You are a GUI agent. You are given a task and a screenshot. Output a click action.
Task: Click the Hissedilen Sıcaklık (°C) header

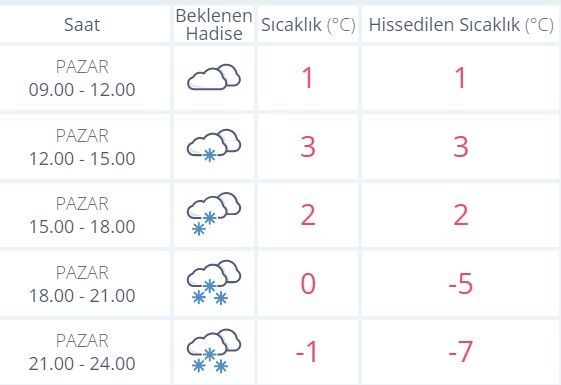click(x=461, y=25)
